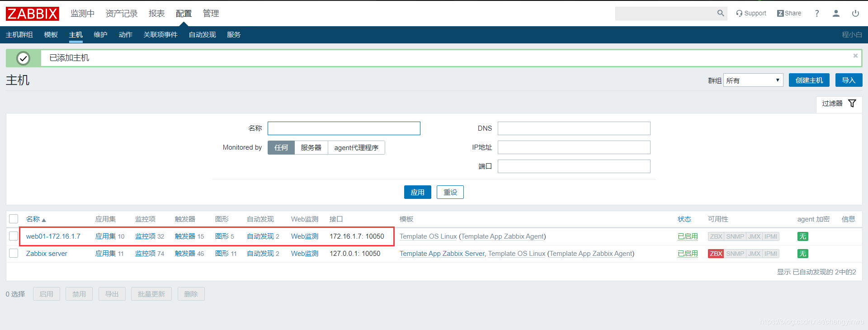
Task: Sort hosts by status column
Action: tap(684, 219)
